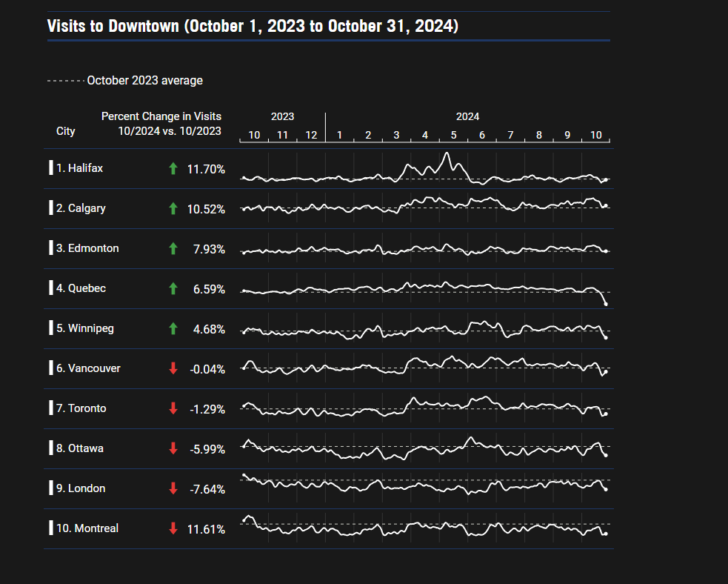Click the red down arrow beside Vancouver
Image resolution: width=728 pixels, height=584 pixels.
click(x=173, y=369)
